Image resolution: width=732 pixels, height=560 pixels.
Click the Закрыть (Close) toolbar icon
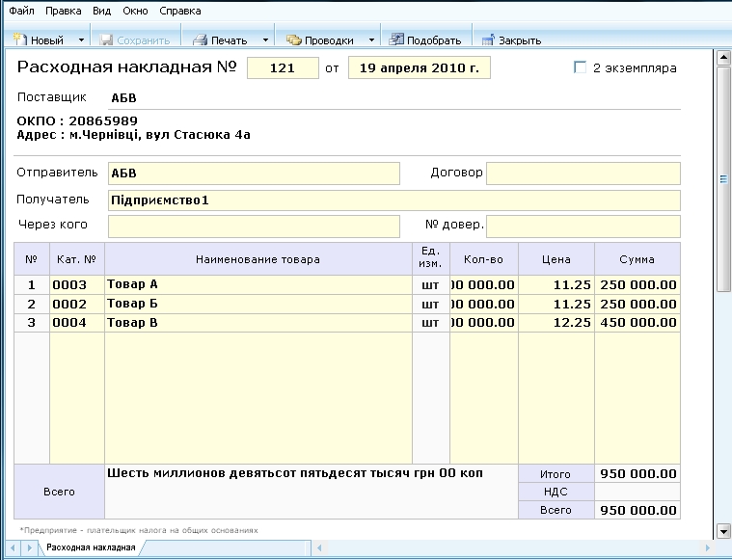click(x=488, y=40)
